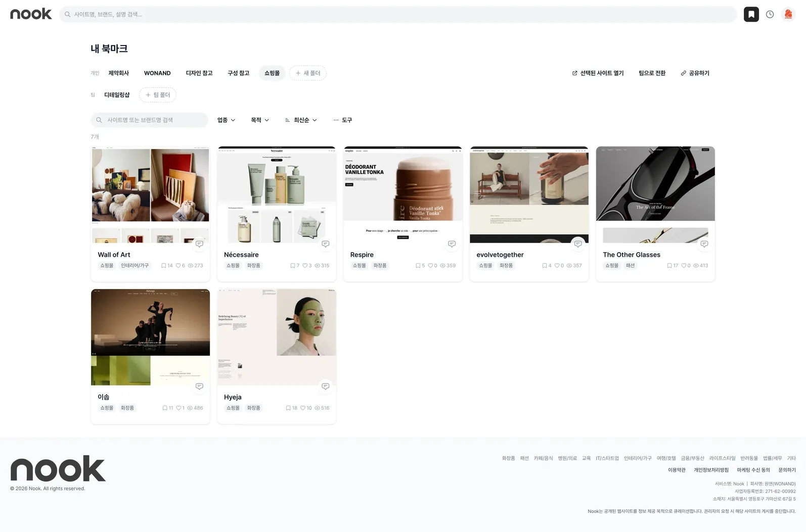Open the comment icon on evolvetogether card
This screenshot has height=532, width=806.
point(578,244)
